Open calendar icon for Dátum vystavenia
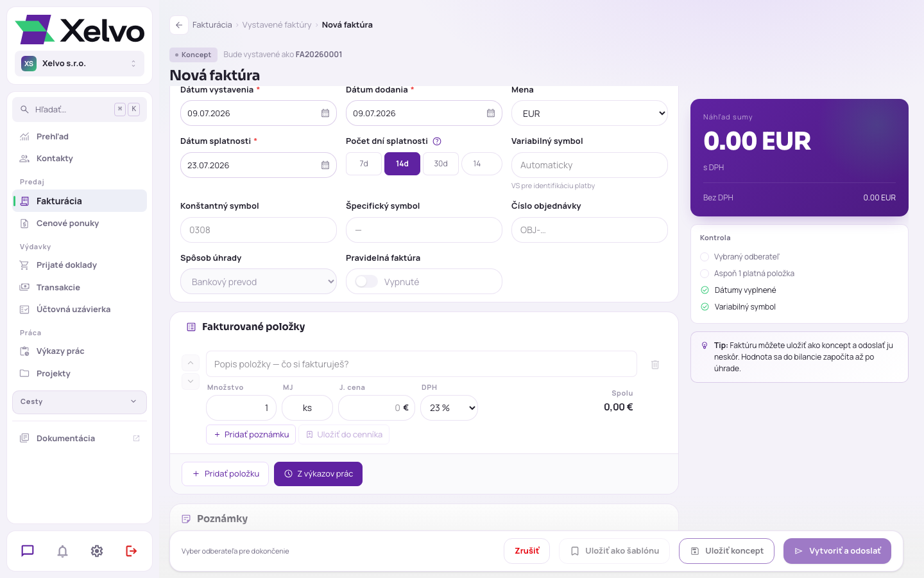Viewport: 924px width, 578px height. click(325, 113)
